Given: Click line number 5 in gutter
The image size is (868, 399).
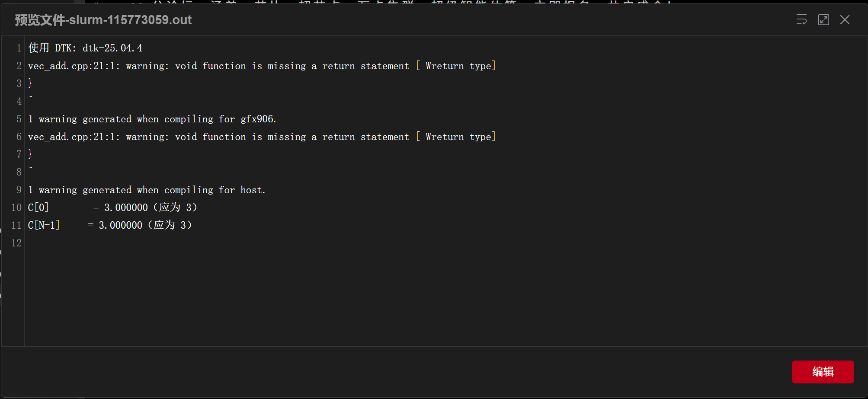Looking at the screenshot, I should 19,119.
